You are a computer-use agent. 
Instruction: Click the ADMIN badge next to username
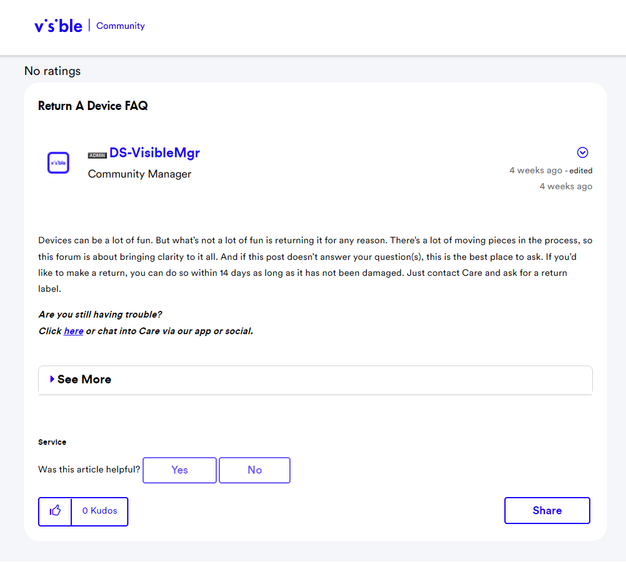97,155
